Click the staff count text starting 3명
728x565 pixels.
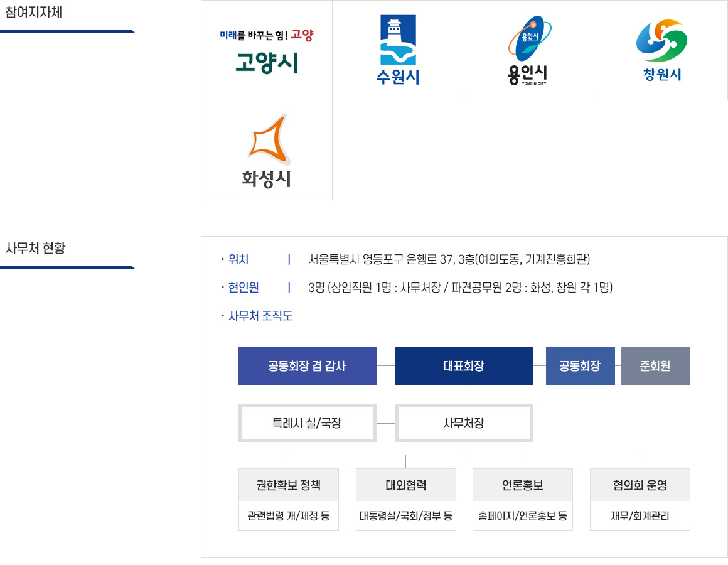pyautogui.click(x=460, y=288)
